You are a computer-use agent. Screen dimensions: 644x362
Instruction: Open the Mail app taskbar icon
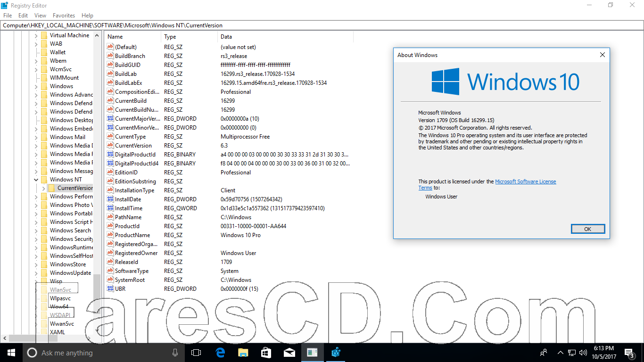click(289, 353)
